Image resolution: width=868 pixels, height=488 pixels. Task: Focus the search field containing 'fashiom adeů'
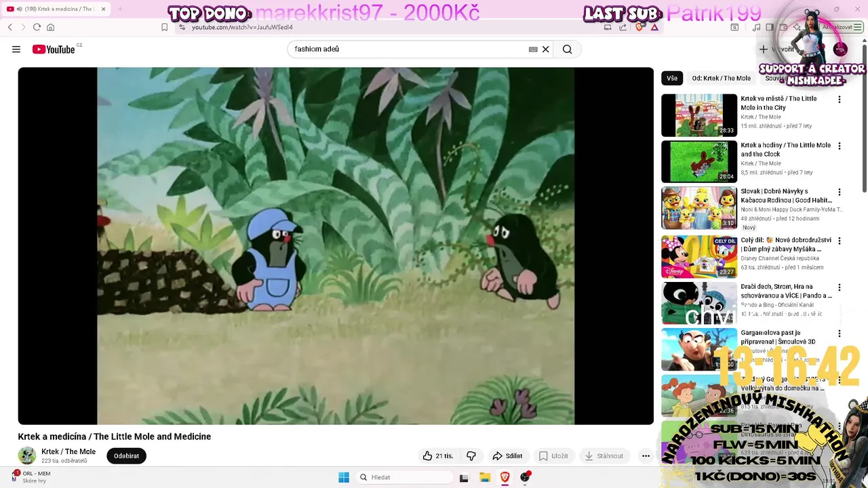click(410, 49)
